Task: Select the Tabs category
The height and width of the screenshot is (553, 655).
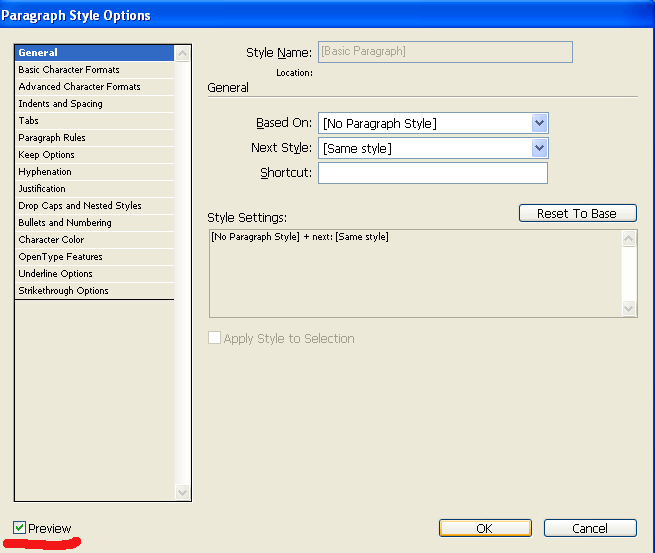Action: pyautogui.click(x=94, y=121)
